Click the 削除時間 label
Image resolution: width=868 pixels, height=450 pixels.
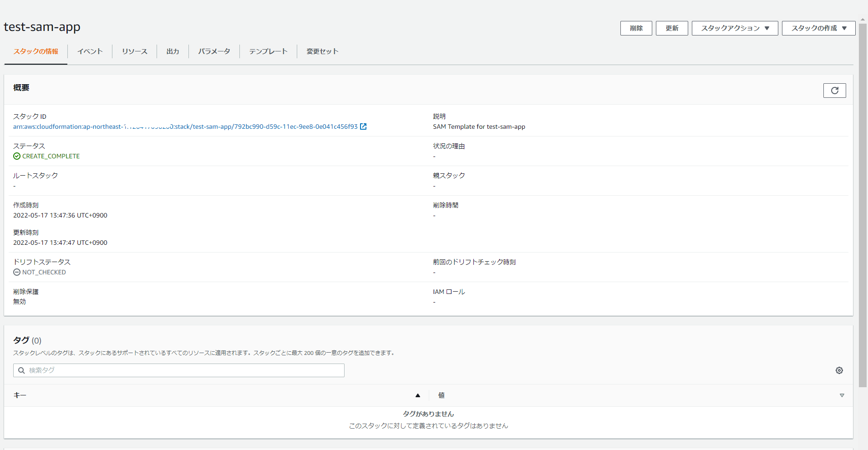click(x=446, y=205)
